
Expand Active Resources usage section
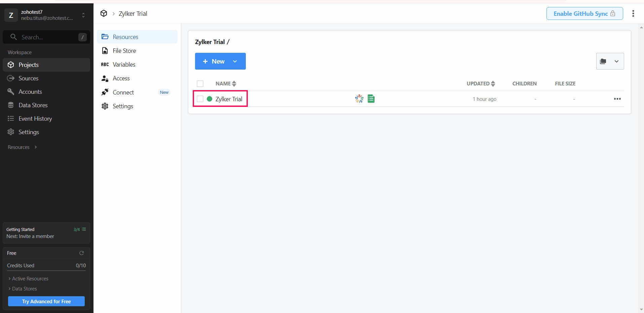(28, 279)
